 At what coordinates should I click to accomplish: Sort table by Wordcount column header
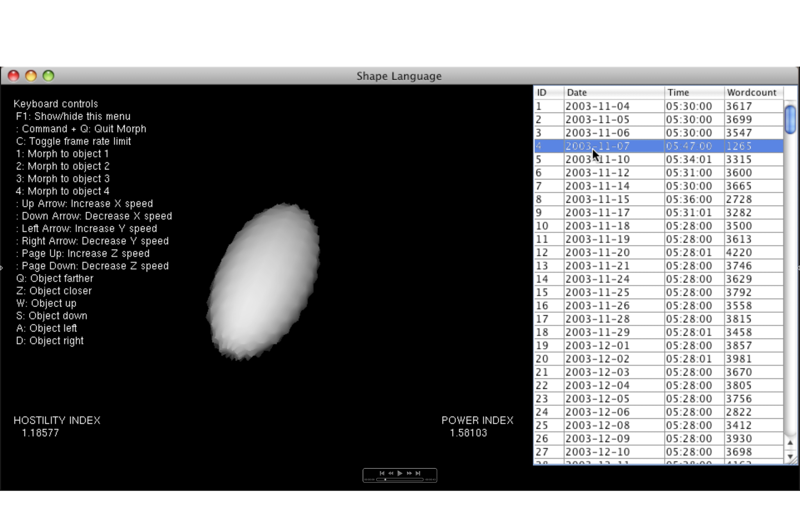tap(752, 93)
